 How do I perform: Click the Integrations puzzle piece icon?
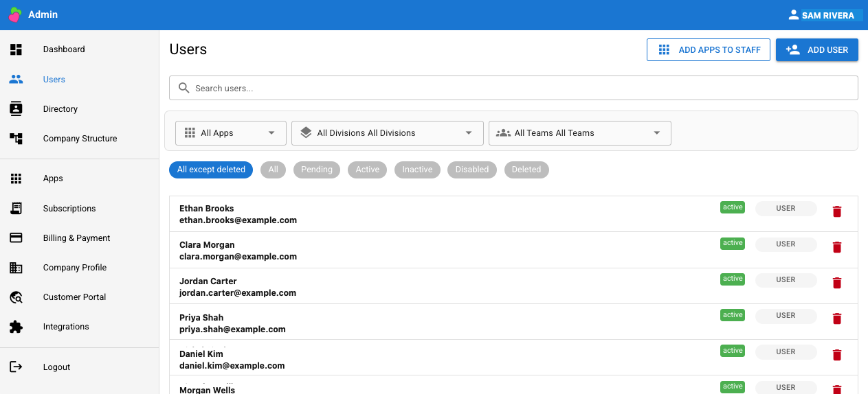tap(16, 327)
